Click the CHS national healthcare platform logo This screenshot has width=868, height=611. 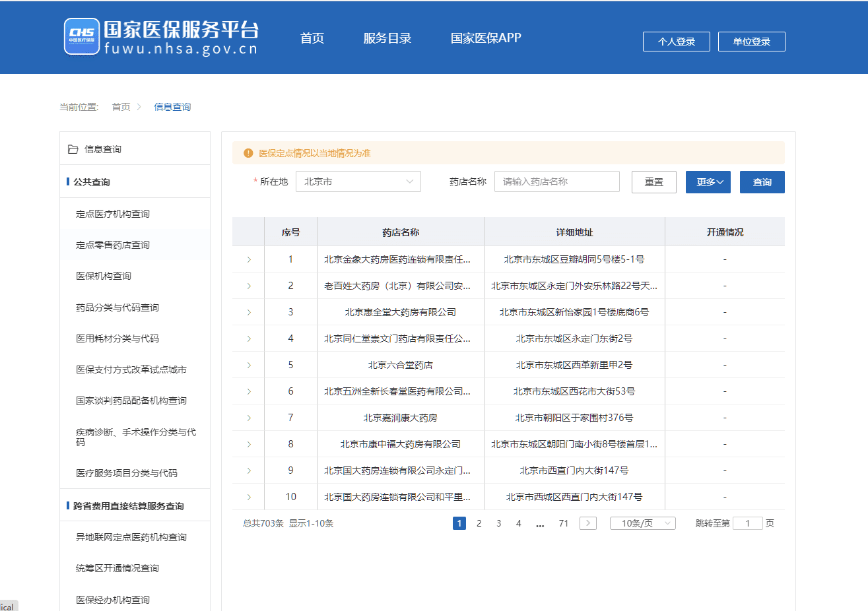(x=161, y=37)
